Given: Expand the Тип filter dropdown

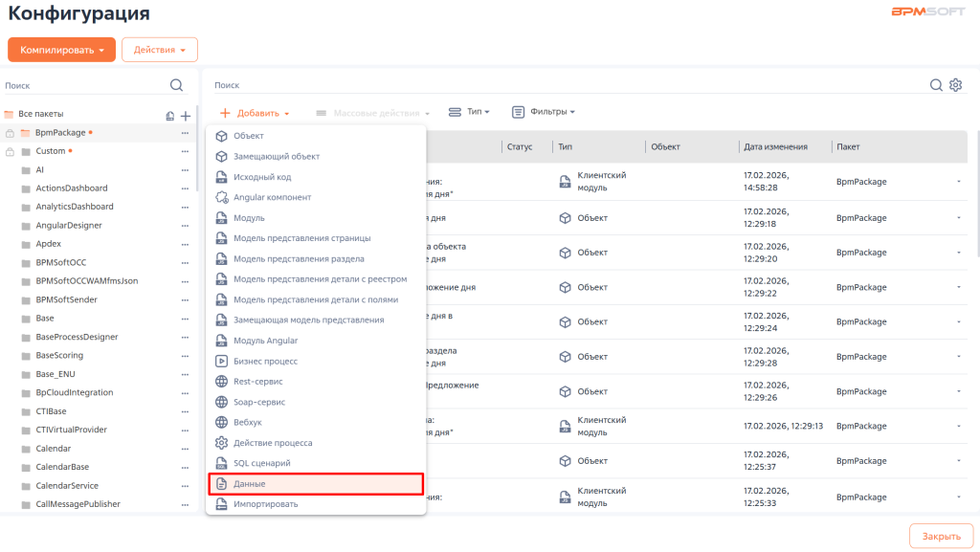Looking at the screenshot, I should 469,112.
